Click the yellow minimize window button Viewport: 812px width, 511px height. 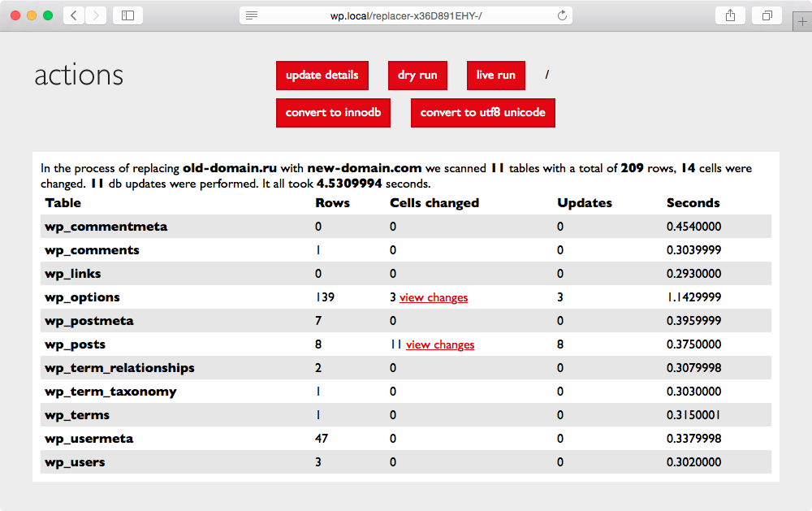(32, 15)
